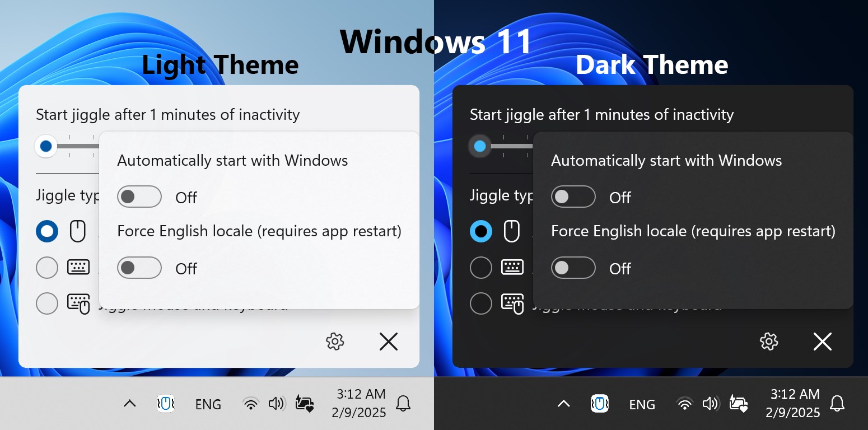The image size is (868, 430).
Task: Open the ENG language switcher on the light taskbar
Action: (x=208, y=404)
